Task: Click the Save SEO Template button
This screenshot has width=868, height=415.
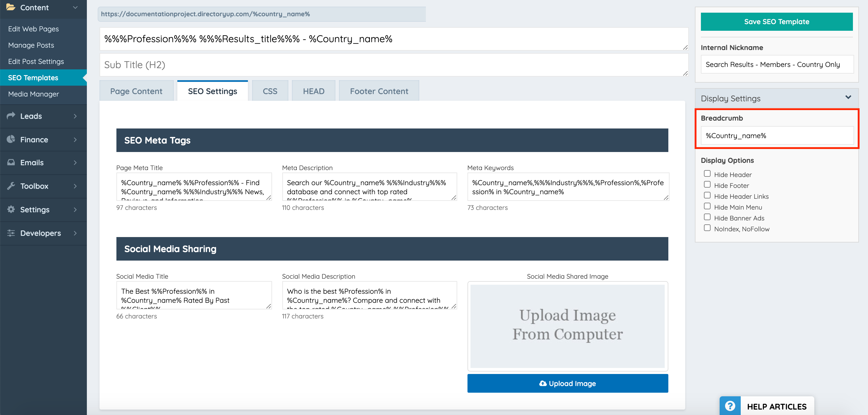Action: coord(776,22)
